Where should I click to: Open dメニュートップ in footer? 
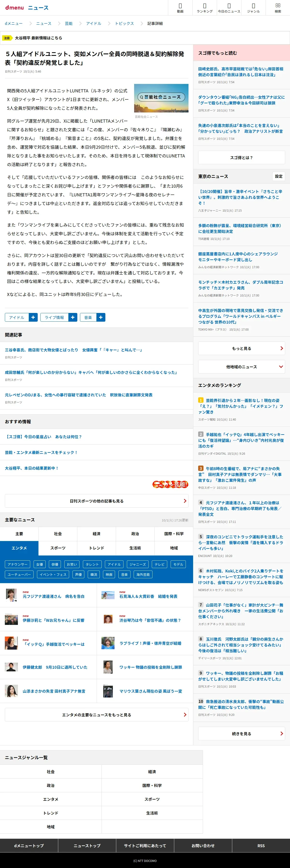click(x=29, y=846)
